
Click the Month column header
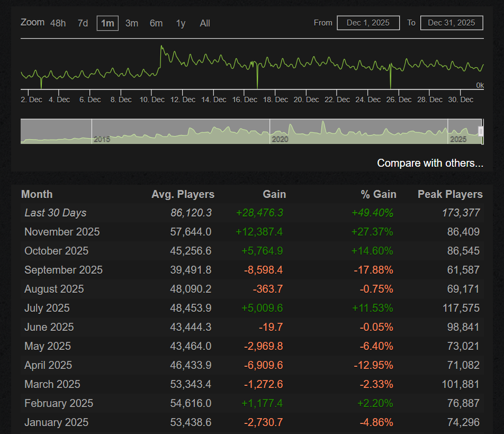click(37, 194)
